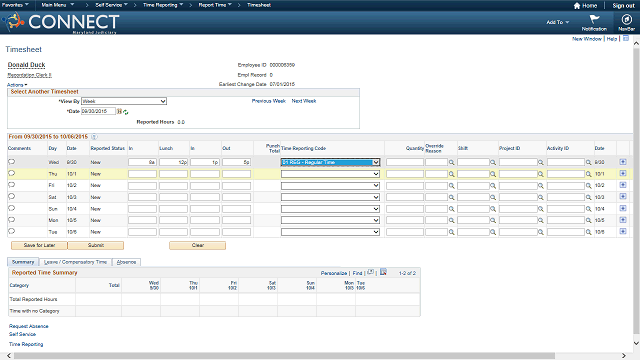Screen dimensions: 640x360
Task: Click Override Reason lookup magnifier in Wed row
Action: tap(452, 162)
